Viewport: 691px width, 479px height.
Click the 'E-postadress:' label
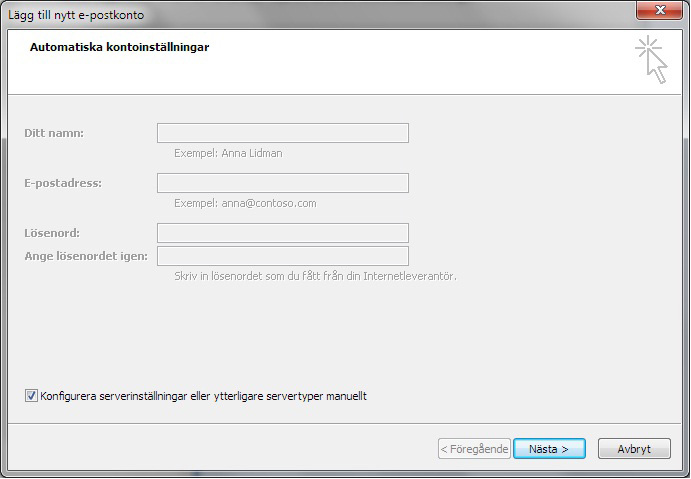click(x=63, y=183)
